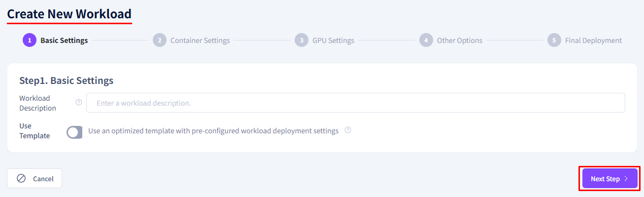Click the Create New Workload heading
The width and height of the screenshot is (644, 197).
pos(69,13)
